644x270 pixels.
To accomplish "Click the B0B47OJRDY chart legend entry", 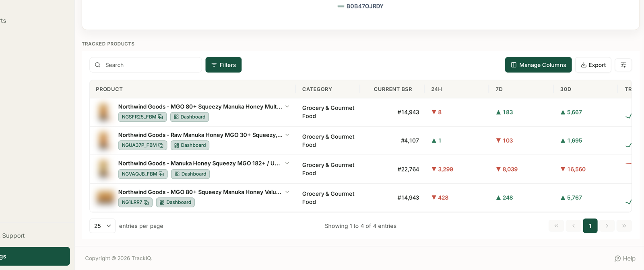I will 360,6.
